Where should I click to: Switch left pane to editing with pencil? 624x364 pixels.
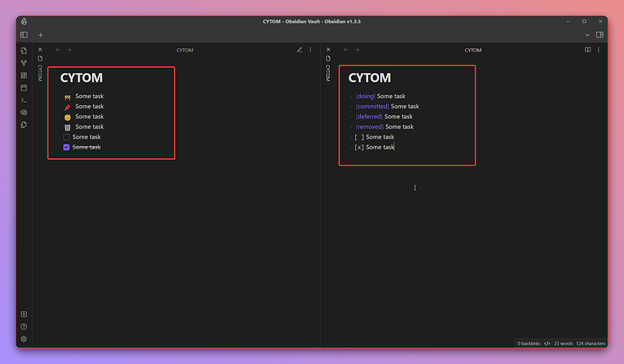(300, 50)
